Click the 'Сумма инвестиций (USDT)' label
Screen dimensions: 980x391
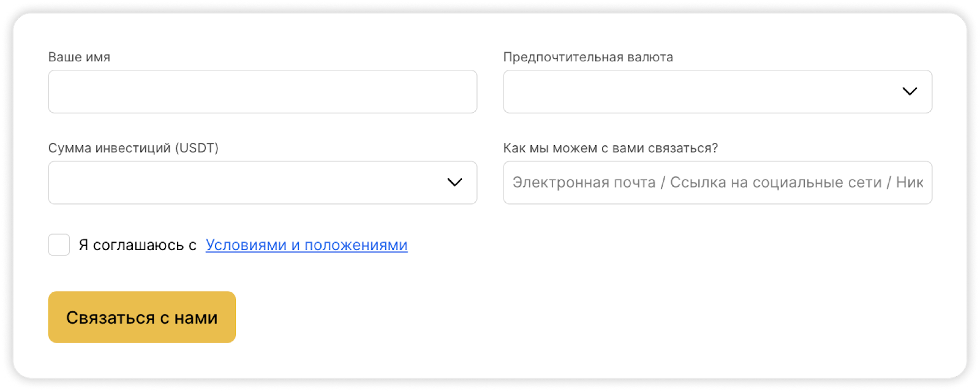pyautogui.click(x=133, y=148)
